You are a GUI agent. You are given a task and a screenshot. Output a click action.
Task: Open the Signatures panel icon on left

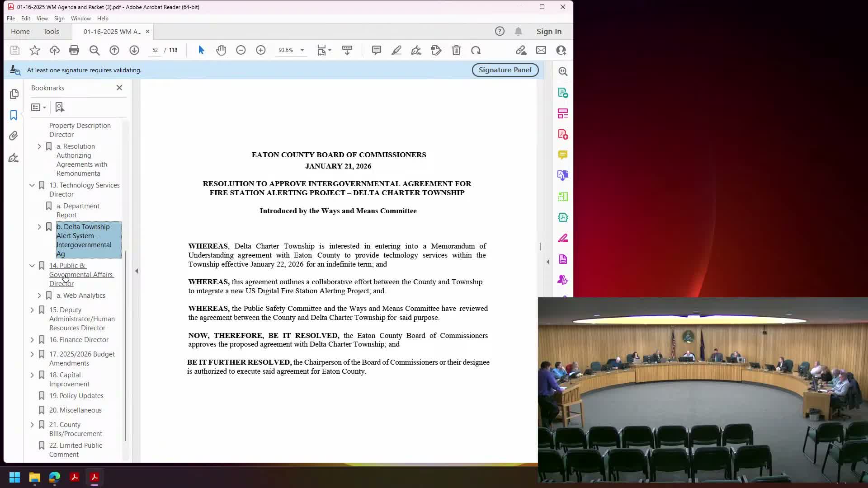click(14, 158)
